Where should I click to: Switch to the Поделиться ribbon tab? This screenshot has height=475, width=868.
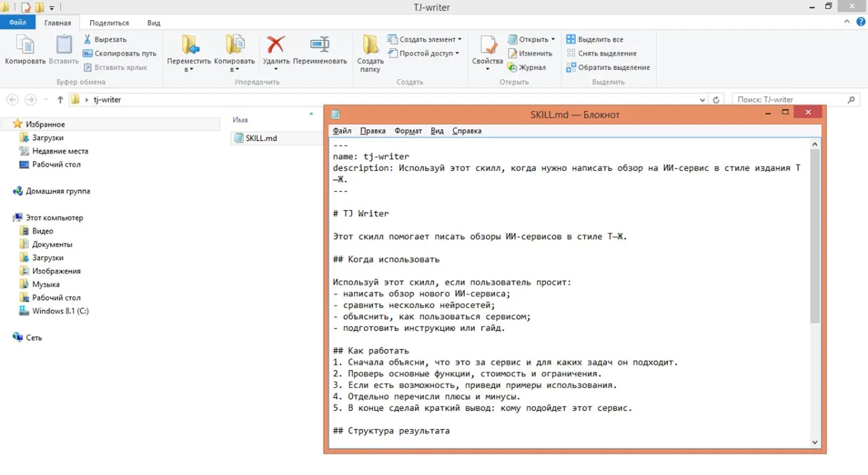(x=109, y=23)
